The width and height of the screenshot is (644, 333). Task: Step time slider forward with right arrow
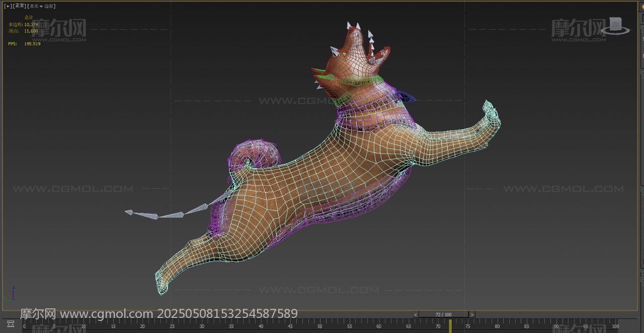tap(471, 314)
